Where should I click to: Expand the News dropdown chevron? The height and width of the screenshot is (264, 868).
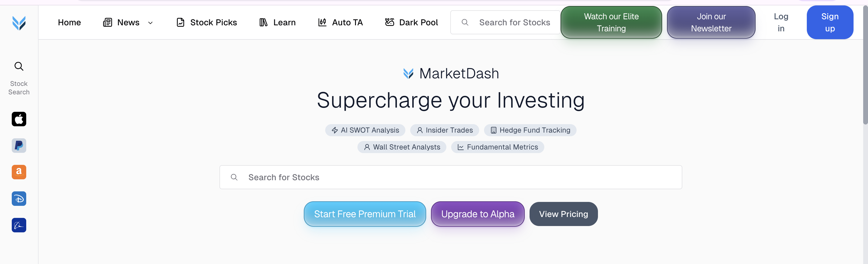coord(151,23)
